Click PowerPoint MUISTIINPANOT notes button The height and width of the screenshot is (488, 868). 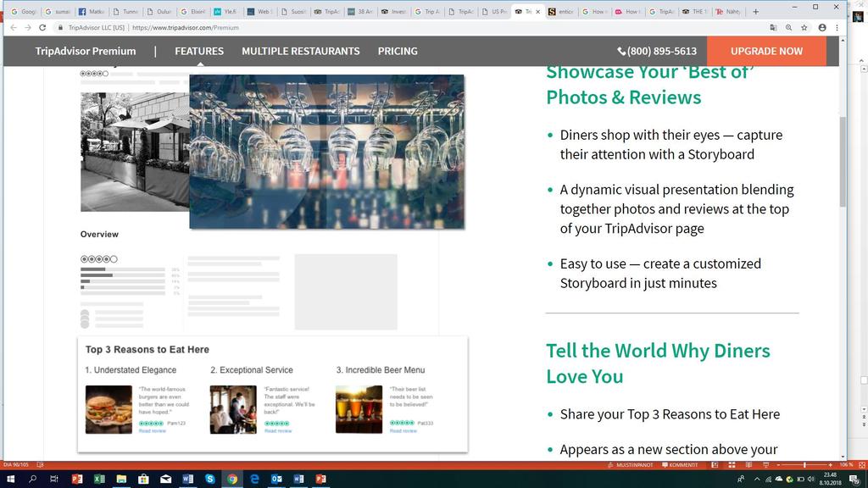631,465
